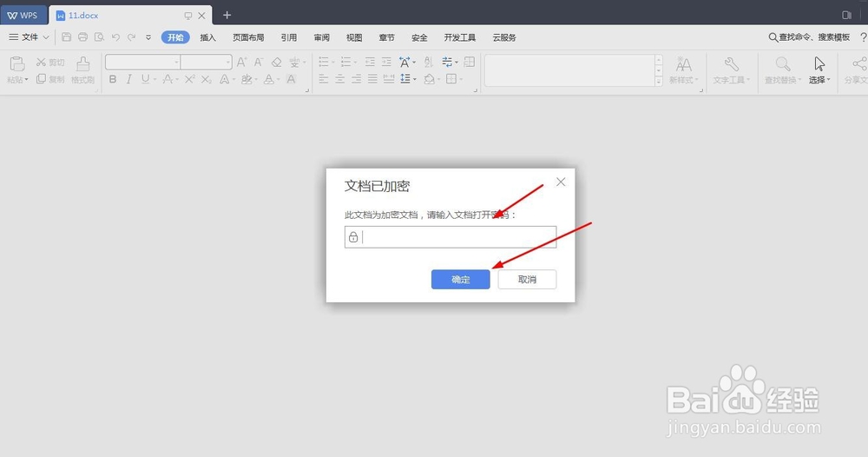Click the decrease font size icon
868x457 pixels.
point(259,62)
